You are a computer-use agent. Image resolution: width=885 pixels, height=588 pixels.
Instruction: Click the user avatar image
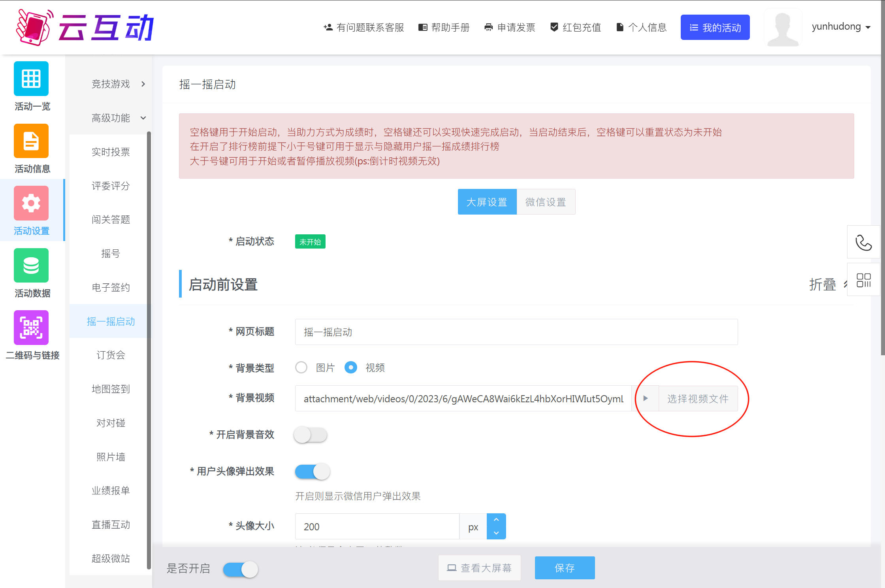tap(783, 28)
